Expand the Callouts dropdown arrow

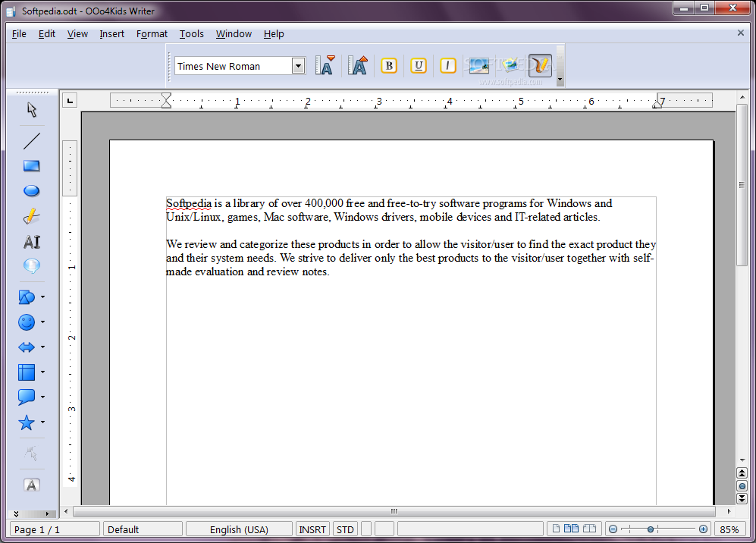click(x=42, y=397)
